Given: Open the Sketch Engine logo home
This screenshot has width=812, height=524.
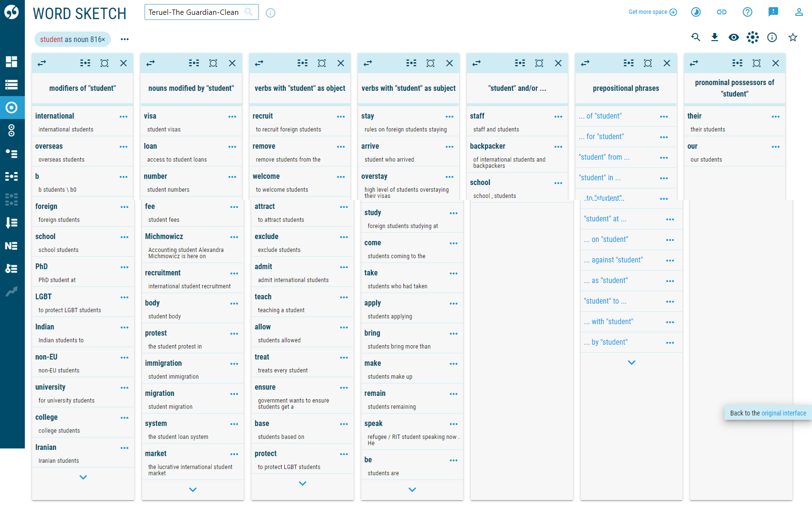Looking at the screenshot, I should 11,12.
